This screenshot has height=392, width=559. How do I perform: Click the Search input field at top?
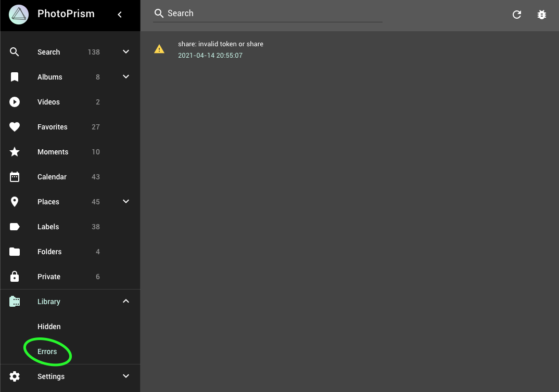(x=268, y=14)
